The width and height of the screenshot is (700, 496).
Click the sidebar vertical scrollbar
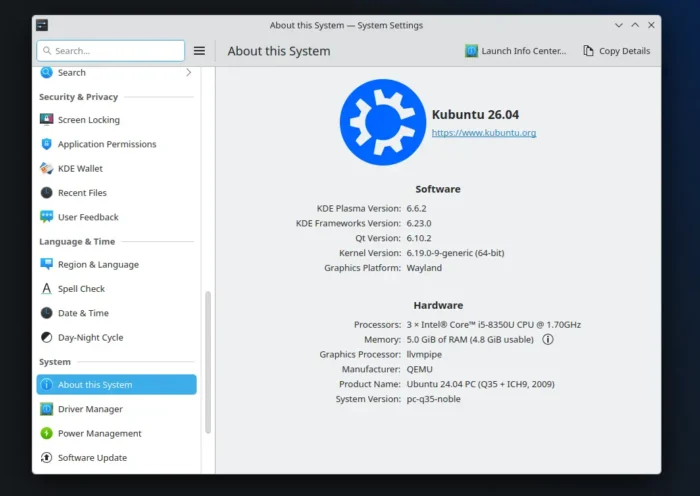(x=208, y=362)
